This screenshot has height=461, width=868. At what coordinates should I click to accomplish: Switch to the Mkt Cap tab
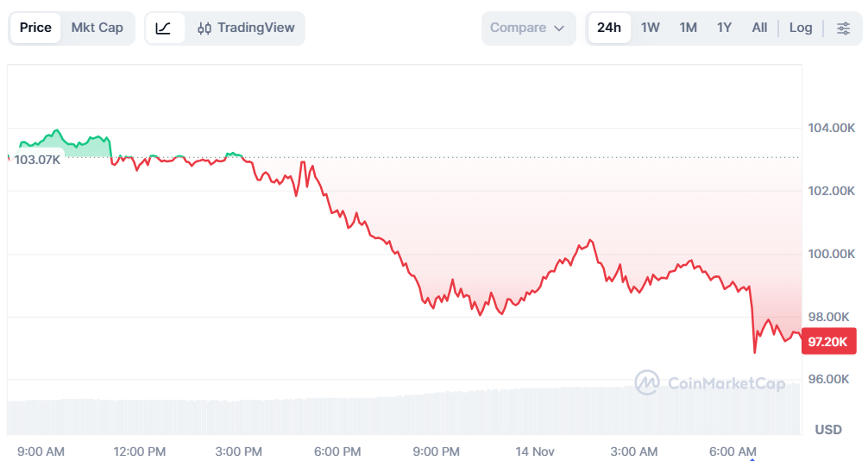[97, 28]
